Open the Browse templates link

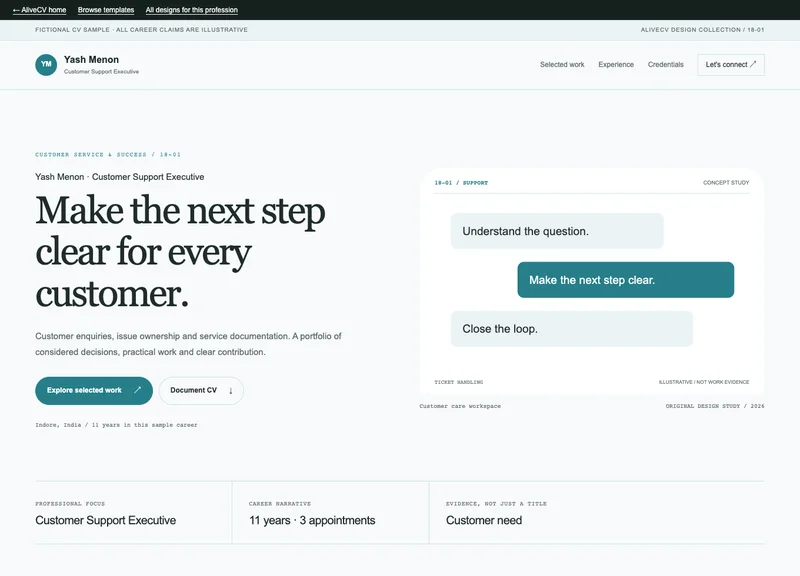(x=106, y=10)
